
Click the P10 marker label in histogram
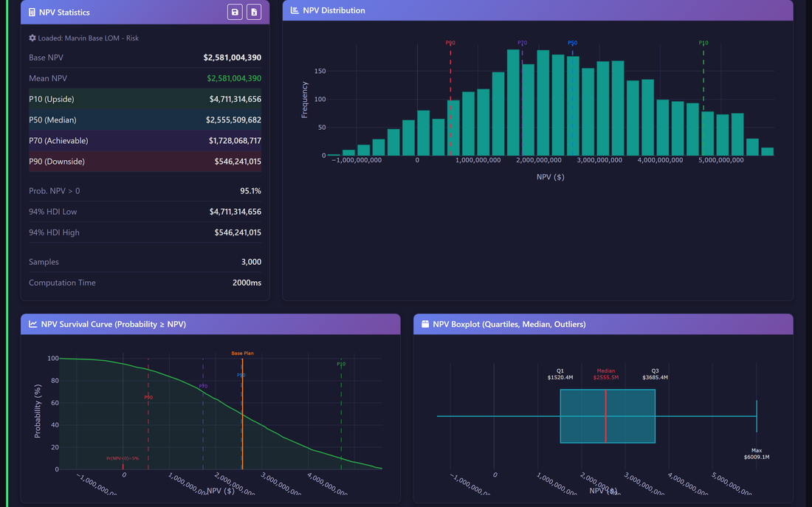click(703, 43)
